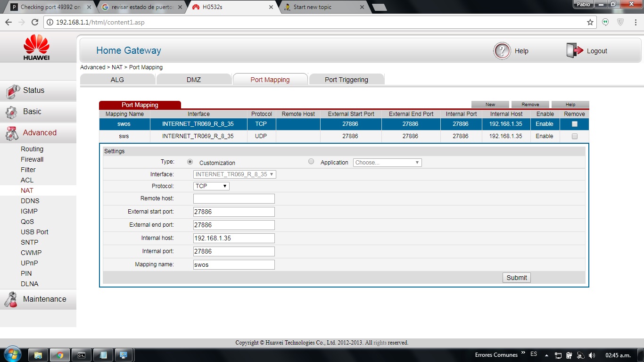This screenshot has width=644, height=362.
Task: Click the Huawei logo
Action: click(x=37, y=48)
